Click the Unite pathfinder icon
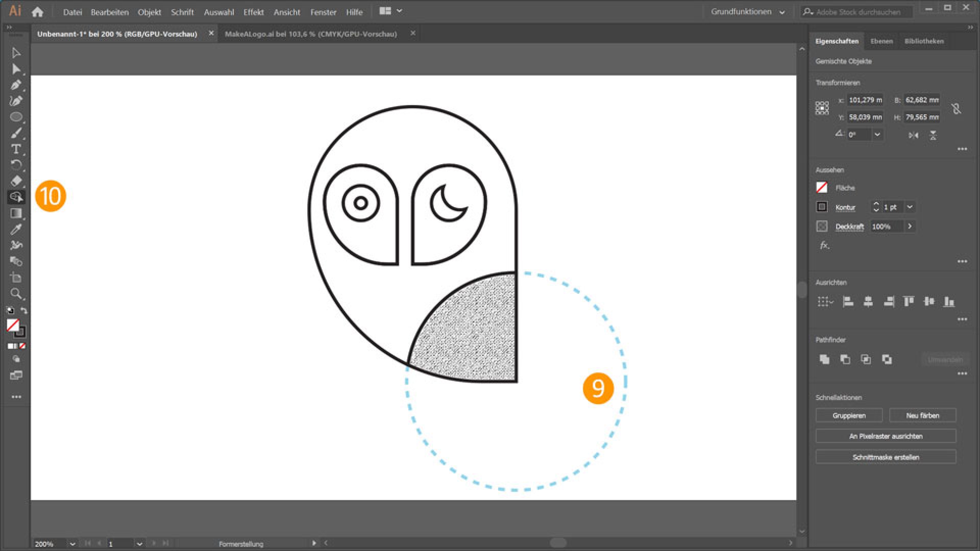Image resolution: width=980 pixels, height=551 pixels. tap(824, 359)
